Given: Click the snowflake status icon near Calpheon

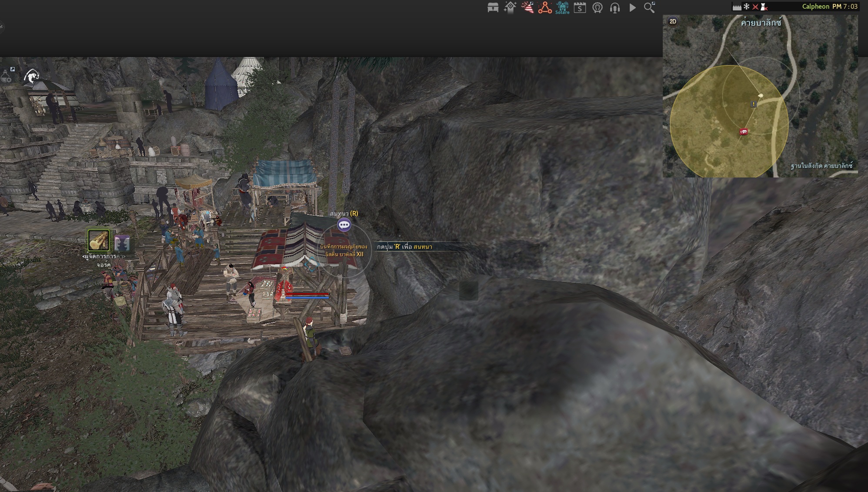Looking at the screenshot, I should (746, 7).
